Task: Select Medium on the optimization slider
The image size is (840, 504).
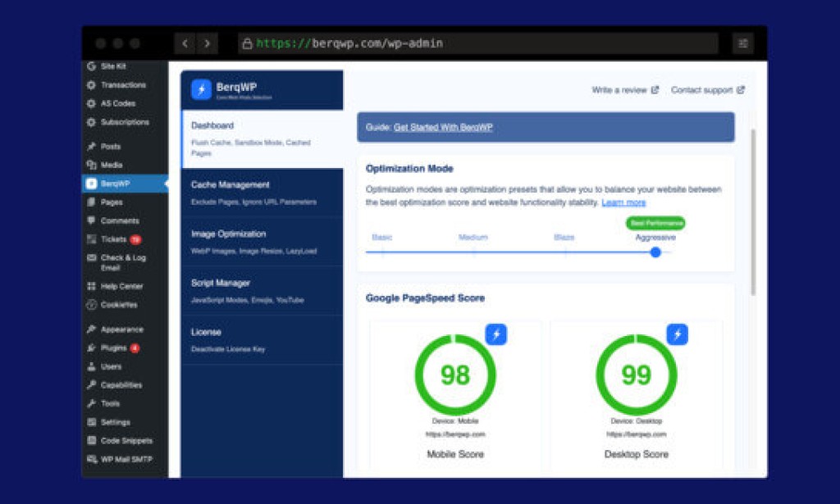Action: pos(473,238)
